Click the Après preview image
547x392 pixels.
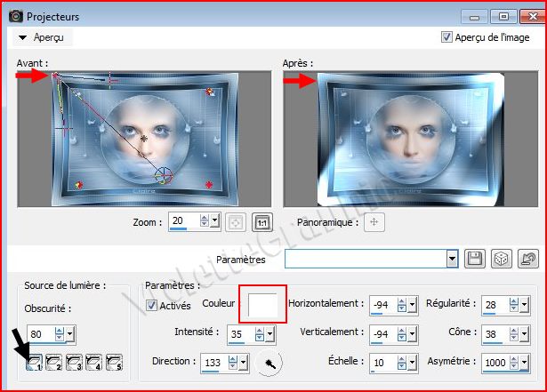pyautogui.click(x=410, y=139)
